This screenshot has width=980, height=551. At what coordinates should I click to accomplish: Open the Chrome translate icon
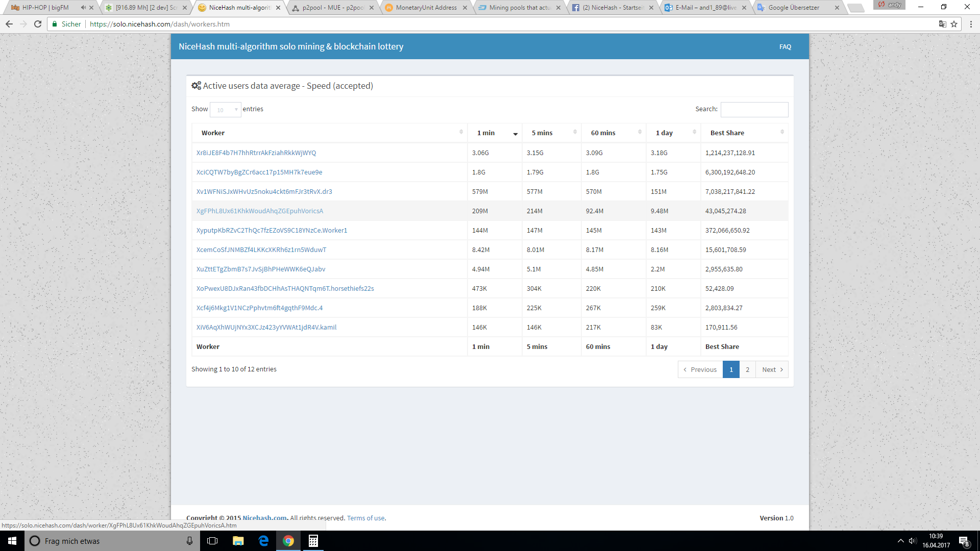pyautogui.click(x=942, y=24)
